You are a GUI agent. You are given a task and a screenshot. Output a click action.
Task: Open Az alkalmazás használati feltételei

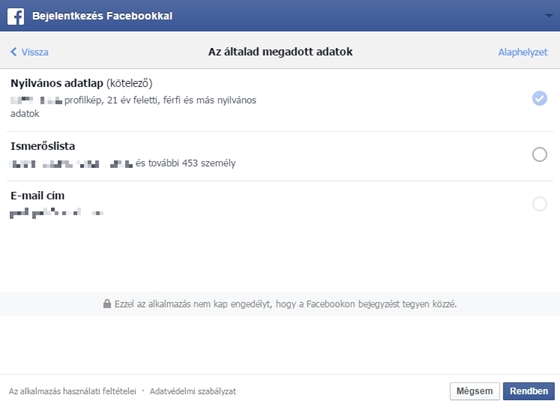(x=72, y=391)
